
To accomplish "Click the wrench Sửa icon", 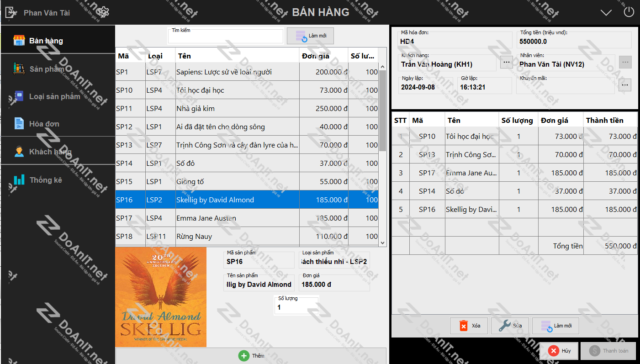I will [x=504, y=326].
